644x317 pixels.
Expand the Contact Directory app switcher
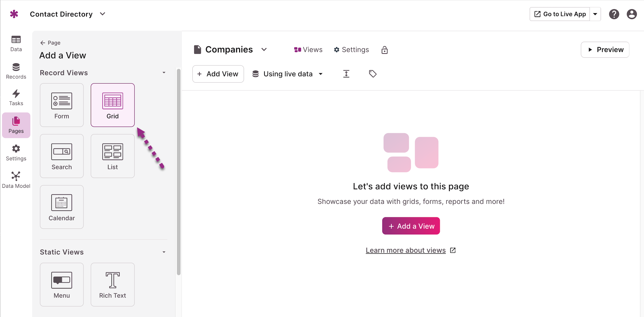click(x=102, y=14)
